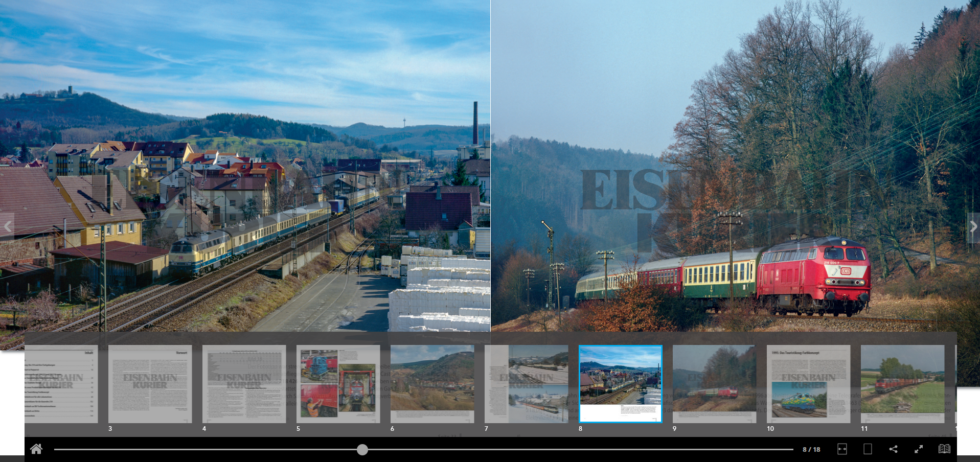
Task: Open page 5 thumbnail with locomotive wash photos
Action: pos(338,384)
